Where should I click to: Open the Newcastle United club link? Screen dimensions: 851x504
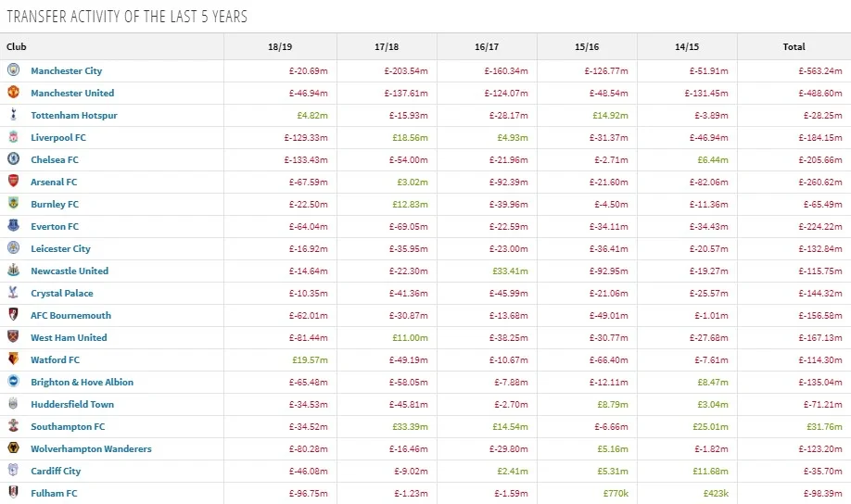coord(70,271)
